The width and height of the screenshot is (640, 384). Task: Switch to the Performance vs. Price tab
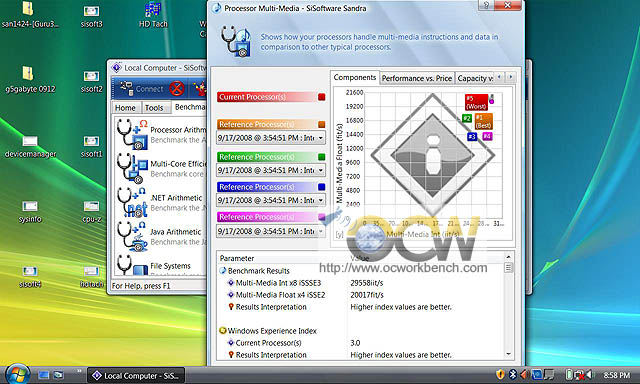(x=416, y=78)
